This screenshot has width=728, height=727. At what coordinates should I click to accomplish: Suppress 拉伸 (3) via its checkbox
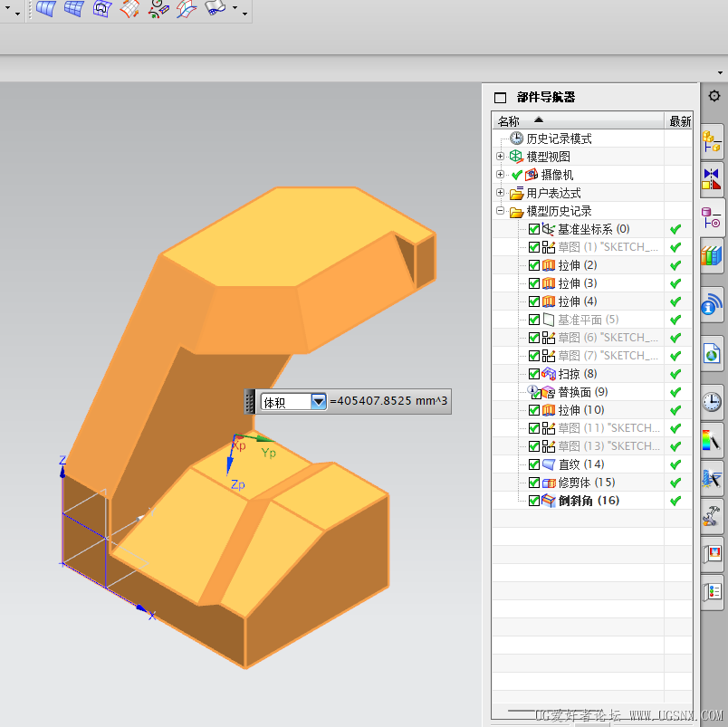coord(534,283)
